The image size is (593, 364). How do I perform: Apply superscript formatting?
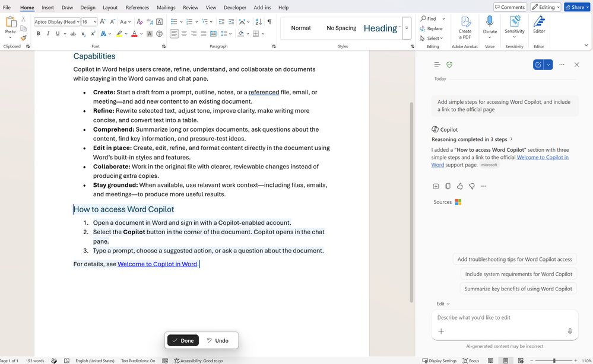click(x=93, y=34)
